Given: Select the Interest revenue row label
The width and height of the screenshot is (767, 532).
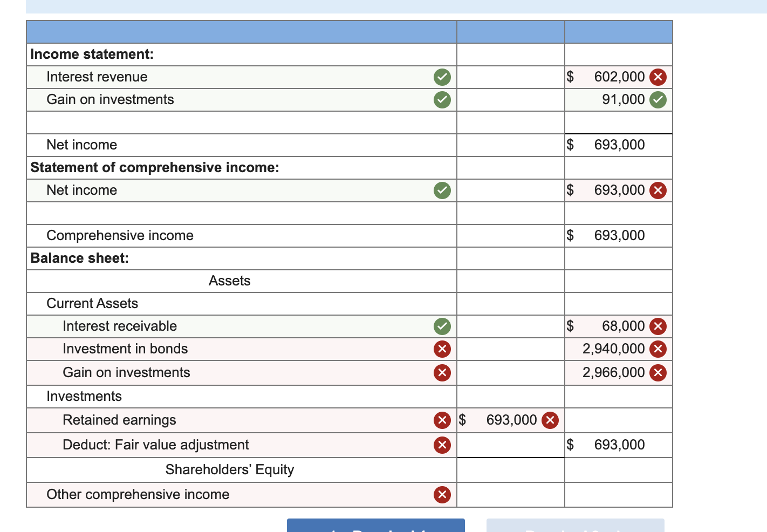Looking at the screenshot, I should click(x=97, y=77).
